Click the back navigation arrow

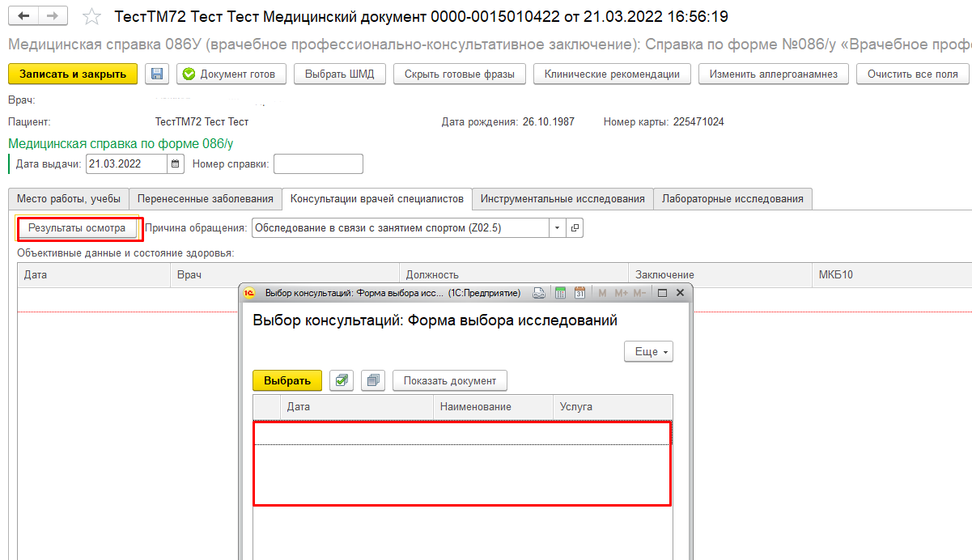click(x=23, y=17)
